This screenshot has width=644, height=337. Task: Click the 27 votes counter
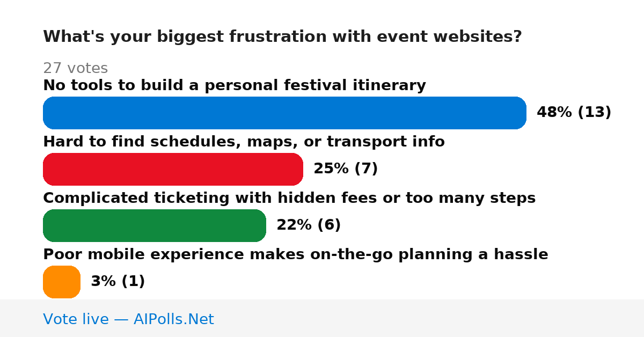[75, 68]
